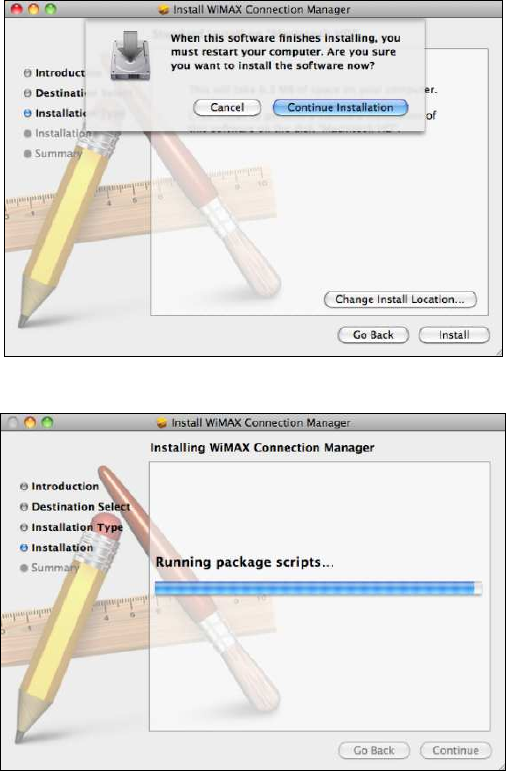This screenshot has height=771, width=506.
Task: Open Change Install Location options
Action: pos(400,299)
